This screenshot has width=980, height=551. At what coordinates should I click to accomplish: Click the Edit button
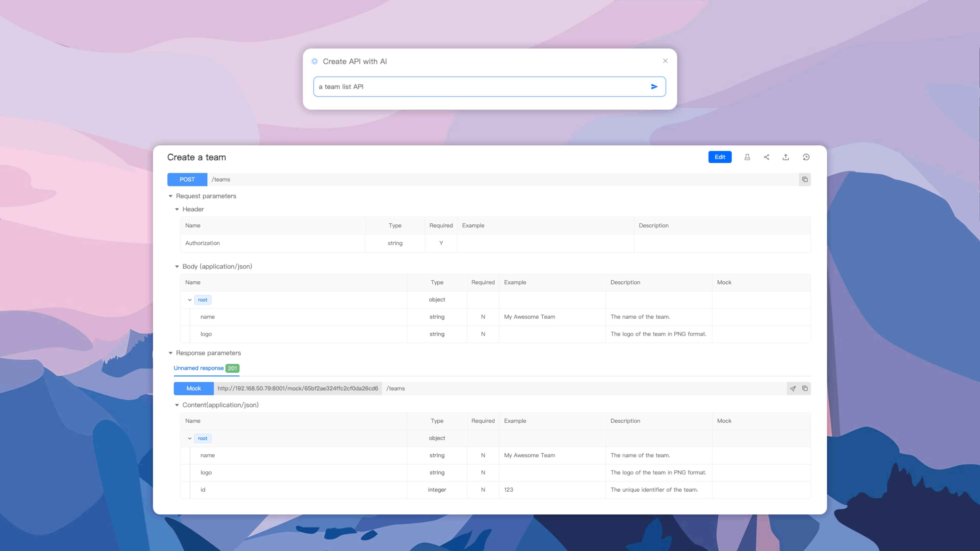point(719,157)
